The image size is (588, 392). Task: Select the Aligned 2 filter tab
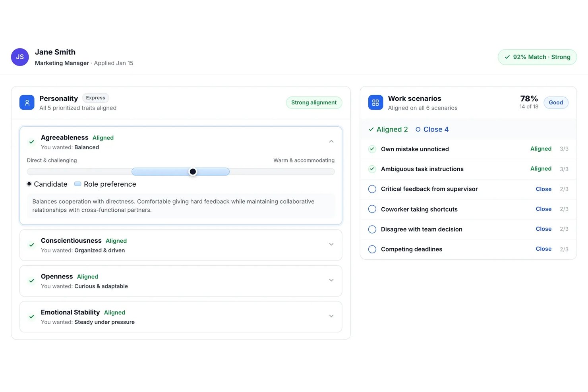tap(388, 129)
